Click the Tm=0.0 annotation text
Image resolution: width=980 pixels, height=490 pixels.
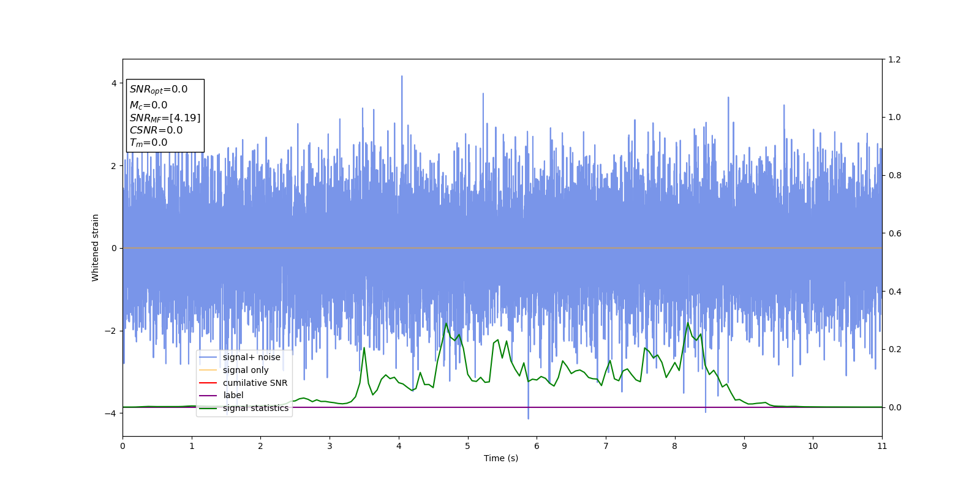pos(148,143)
